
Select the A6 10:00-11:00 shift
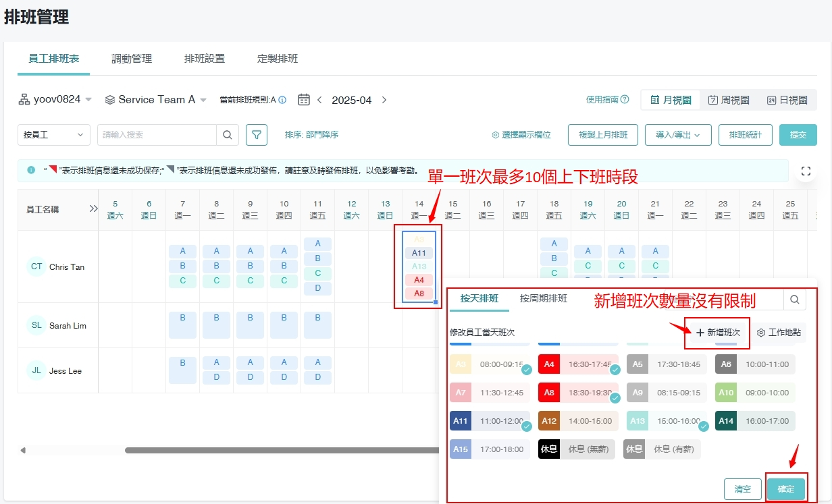click(754, 364)
